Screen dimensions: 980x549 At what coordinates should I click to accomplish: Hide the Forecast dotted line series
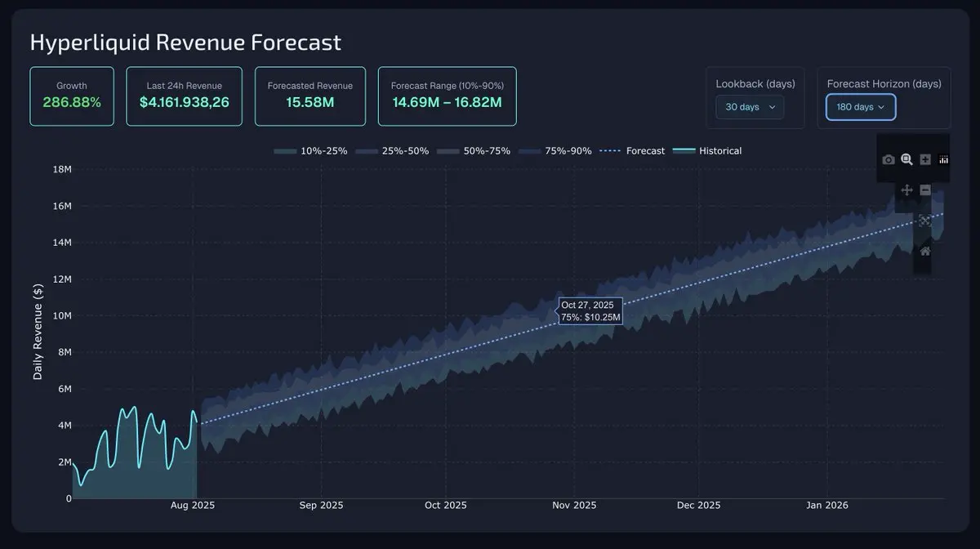pos(632,151)
